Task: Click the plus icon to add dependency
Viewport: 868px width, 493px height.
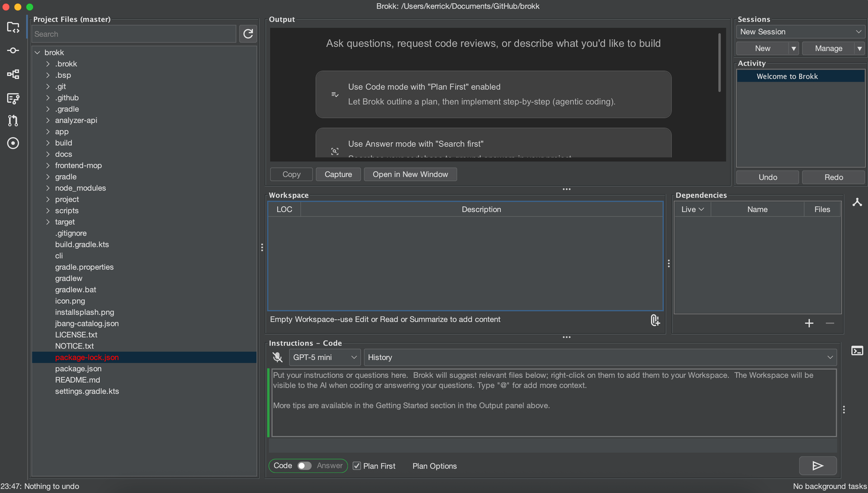Action: pos(809,323)
